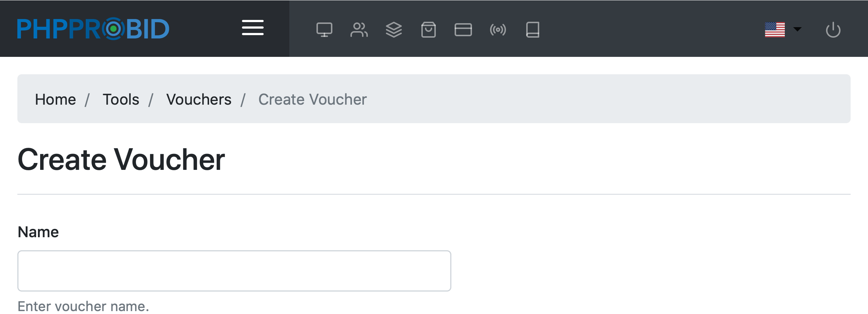Click the US flag language icon
The image size is (868, 314).
(x=775, y=30)
